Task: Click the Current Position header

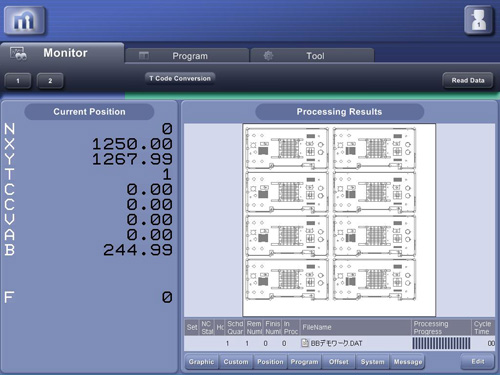Action: [89, 112]
